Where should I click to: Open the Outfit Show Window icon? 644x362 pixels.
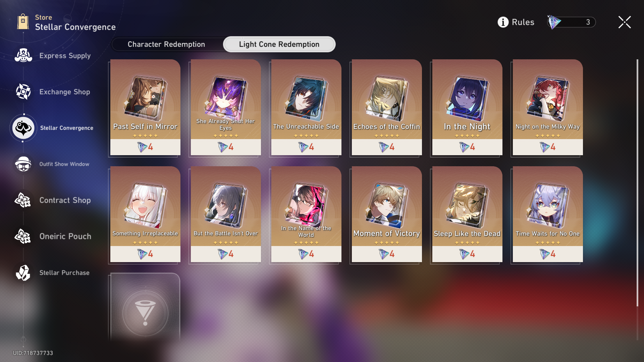(x=23, y=164)
